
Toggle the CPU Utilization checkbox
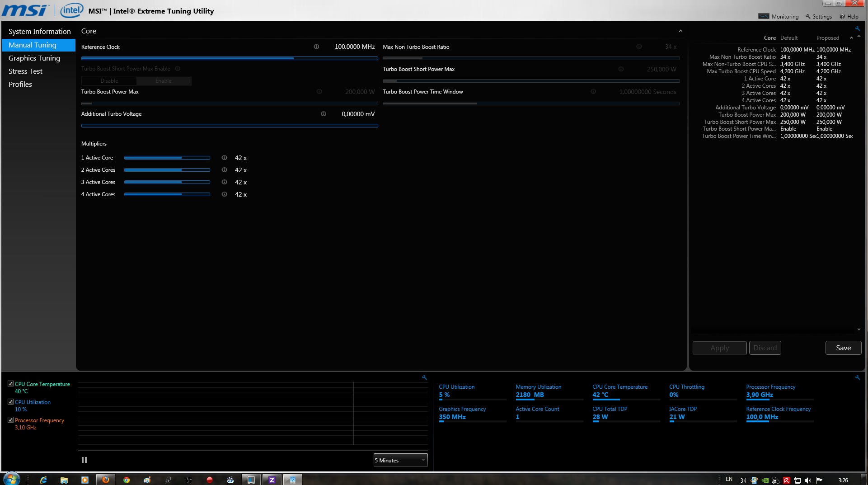click(x=10, y=402)
